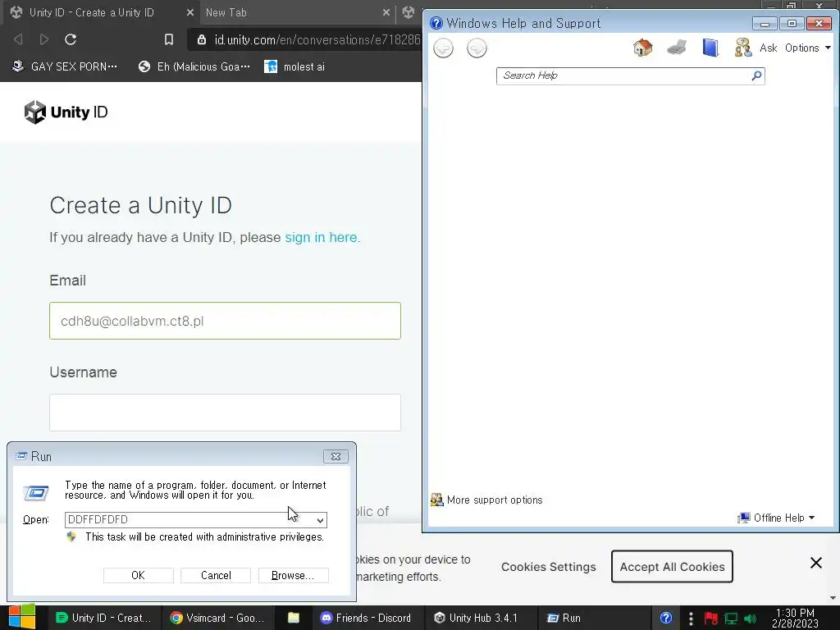This screenshot has height=630, width=840.
Task: Open the taskbar clock 1:30 PM
Action: click(x=795, y=618)
